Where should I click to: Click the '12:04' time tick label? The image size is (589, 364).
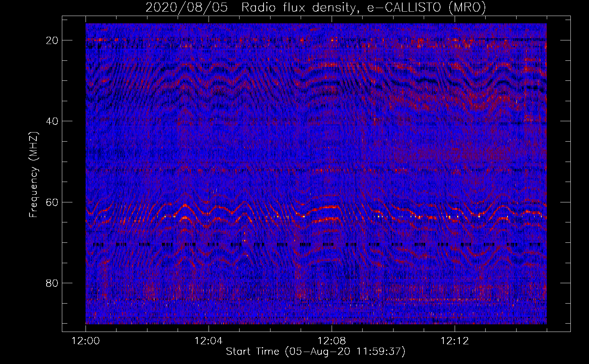click(x=209, y=341)
